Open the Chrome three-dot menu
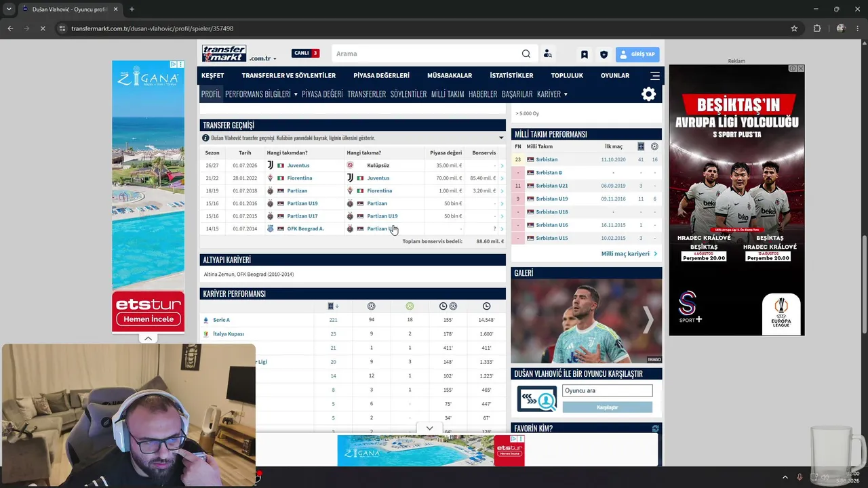Screen dimensions: 868x488 click(x=857, y=28)
